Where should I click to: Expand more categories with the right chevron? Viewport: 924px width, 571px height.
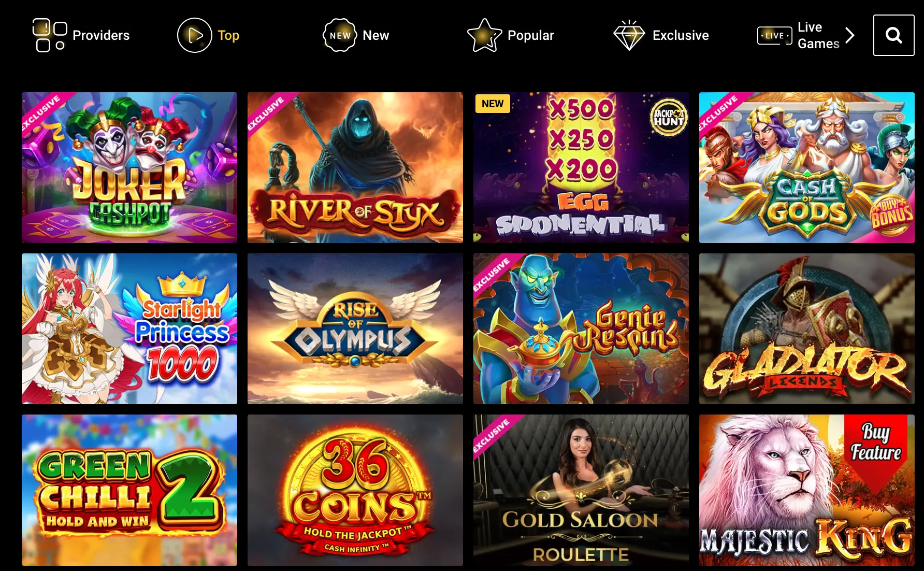[x=849, y=35]
